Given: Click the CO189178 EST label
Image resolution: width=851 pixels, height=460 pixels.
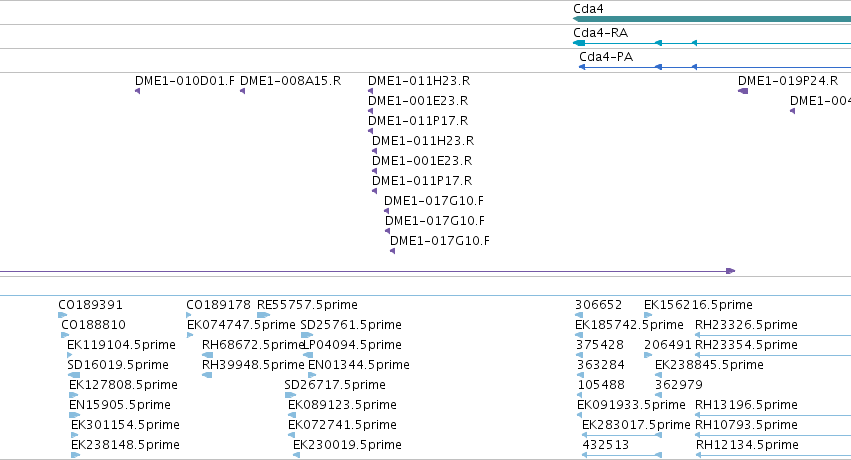Looking at the screenshot, I should (218, 305).
